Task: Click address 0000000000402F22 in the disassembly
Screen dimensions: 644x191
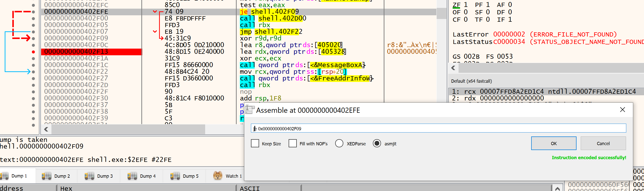Action: (76, 72)
